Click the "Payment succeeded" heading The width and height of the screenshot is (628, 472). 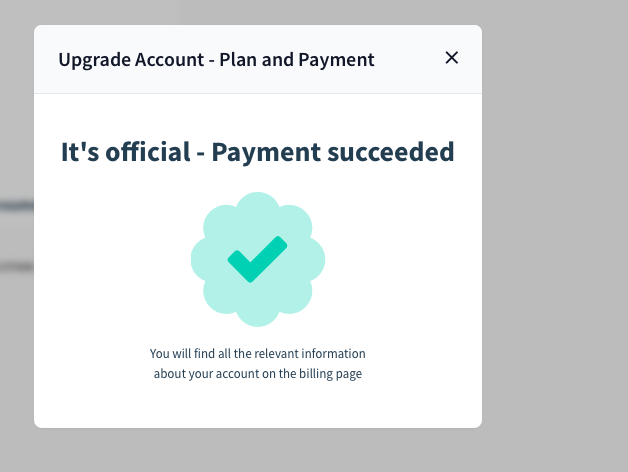coord(333,152)
